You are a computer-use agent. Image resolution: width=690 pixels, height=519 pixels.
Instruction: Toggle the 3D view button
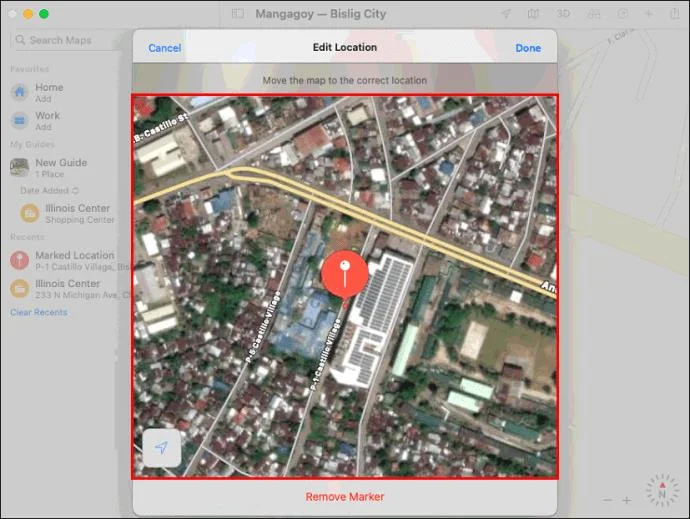coord(563,14)
